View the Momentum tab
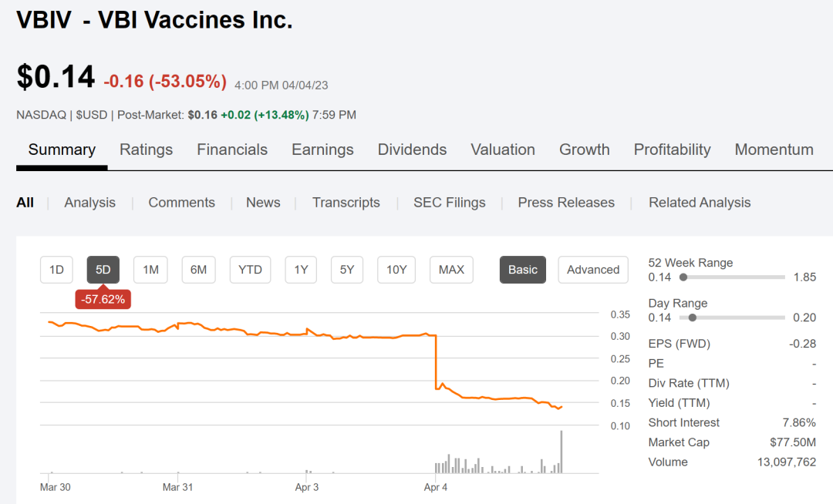This screenshot has height=504, width=833. (x=774, y=150)
